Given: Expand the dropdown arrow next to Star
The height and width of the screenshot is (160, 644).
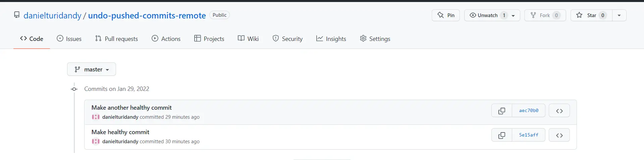Looking at the screenshot, I should click(x=619, y=15).
